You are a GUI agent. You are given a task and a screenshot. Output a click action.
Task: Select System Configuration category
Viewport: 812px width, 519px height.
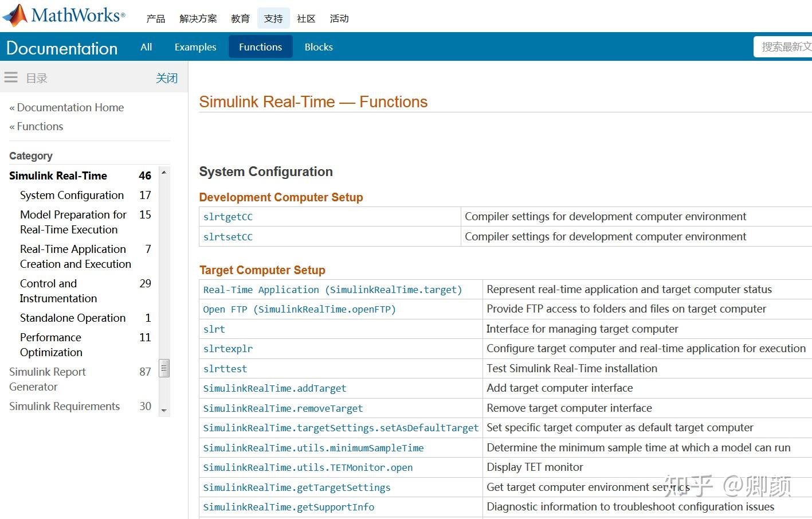click(72, 195)
